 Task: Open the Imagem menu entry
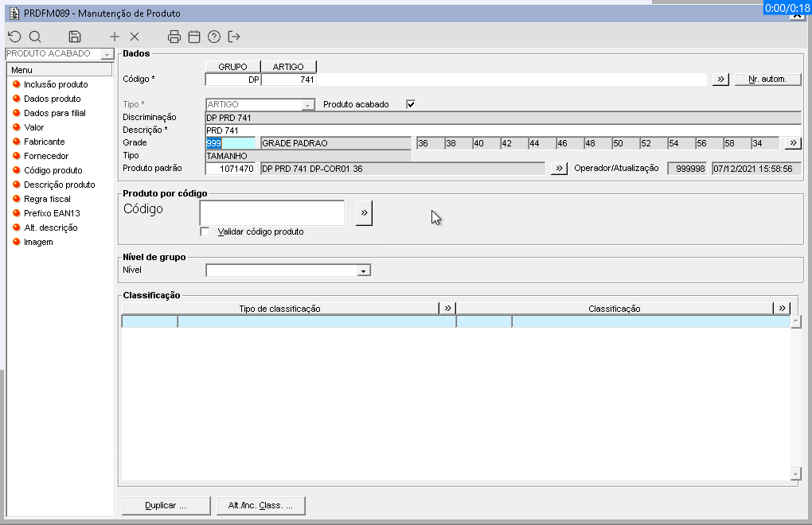click(x=37, y=242)
